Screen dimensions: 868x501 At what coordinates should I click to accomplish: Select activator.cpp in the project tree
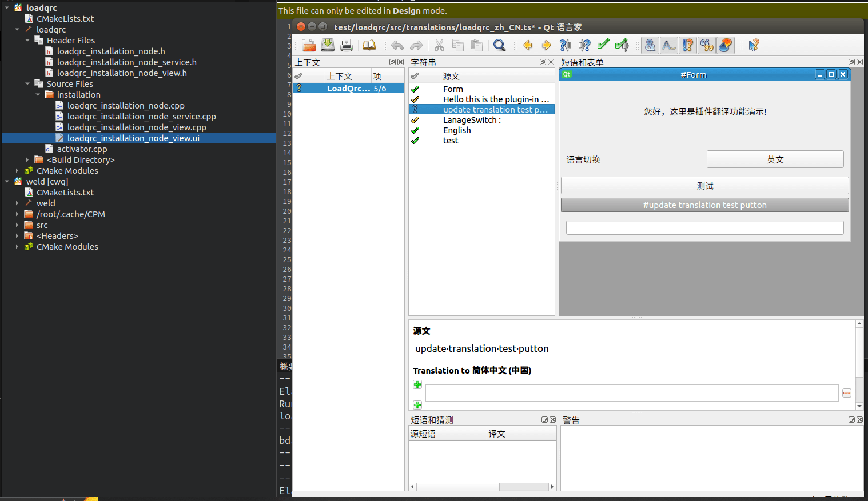(x=82, y=149)
